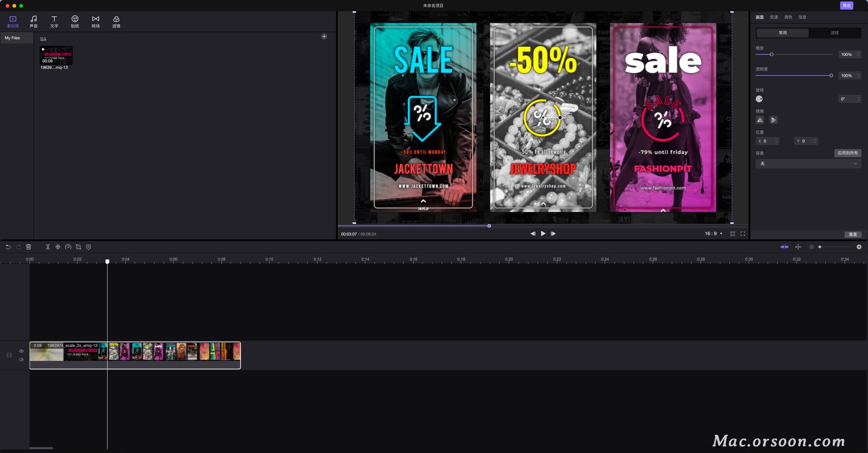Screen dimensions: 868x453
Task: Open the 转场 (transitions) tab
Action: (x=95, y=21)
